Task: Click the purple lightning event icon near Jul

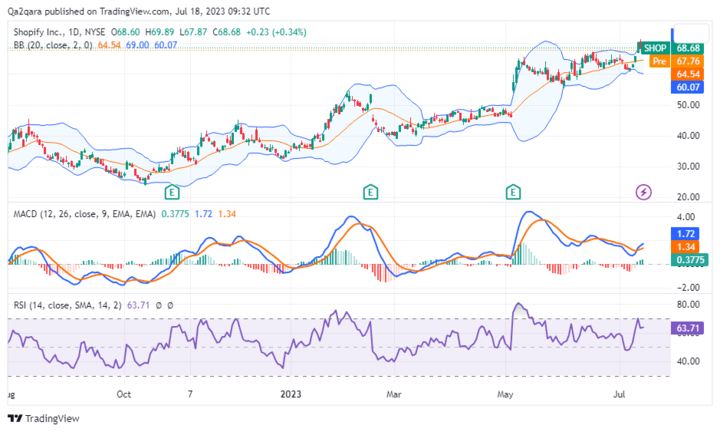Action: (643, 192)
